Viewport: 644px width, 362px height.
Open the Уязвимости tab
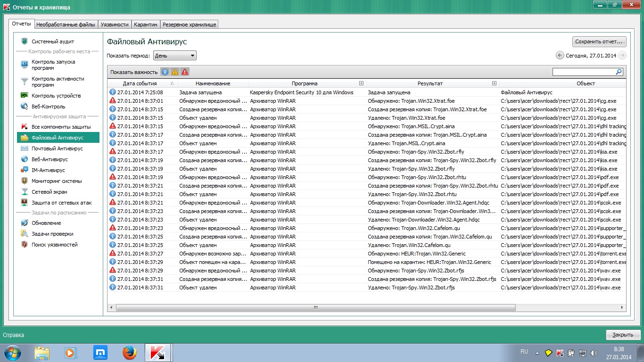coord(115,25)
